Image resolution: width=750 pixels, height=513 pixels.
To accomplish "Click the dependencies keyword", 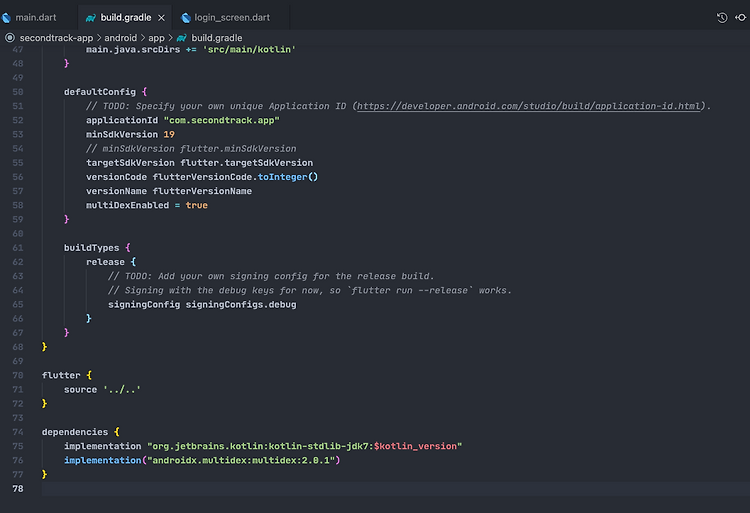I will click(x=75, y=432).
